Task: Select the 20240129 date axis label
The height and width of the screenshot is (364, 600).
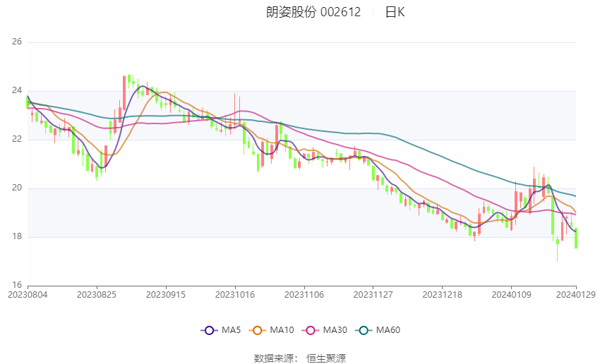Action: [576, 295]
